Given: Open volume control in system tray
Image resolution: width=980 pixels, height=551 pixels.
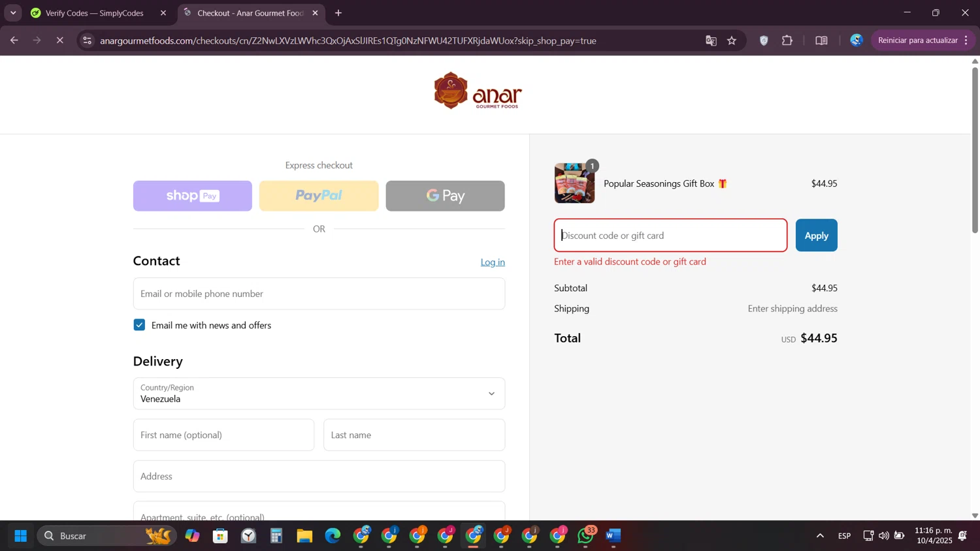Looking at the screenshot, I should pos(883,536).
